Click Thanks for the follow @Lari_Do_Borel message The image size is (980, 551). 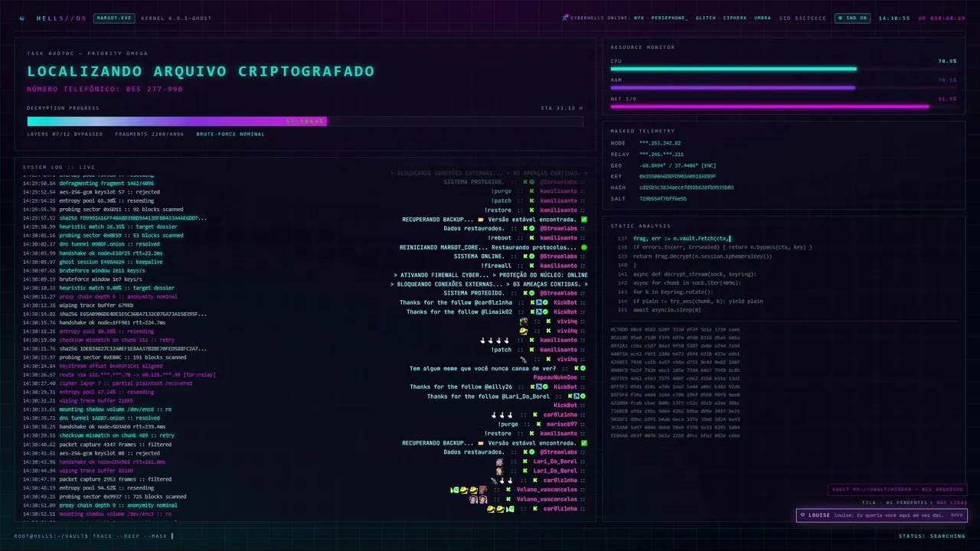[488, 396]
